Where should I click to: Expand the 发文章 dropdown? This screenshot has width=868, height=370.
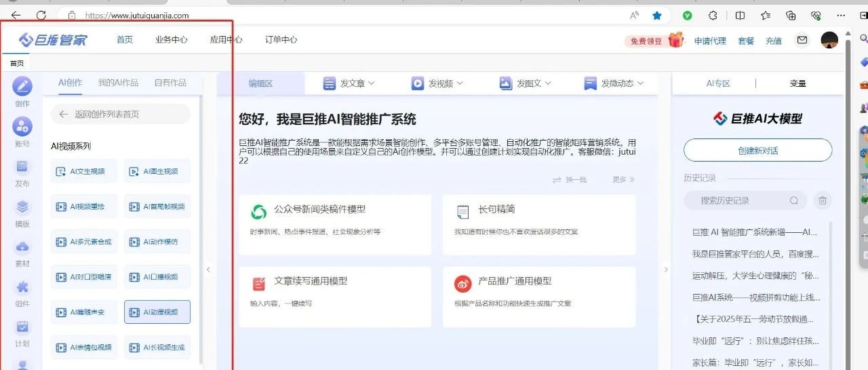(x=349, y=84)
